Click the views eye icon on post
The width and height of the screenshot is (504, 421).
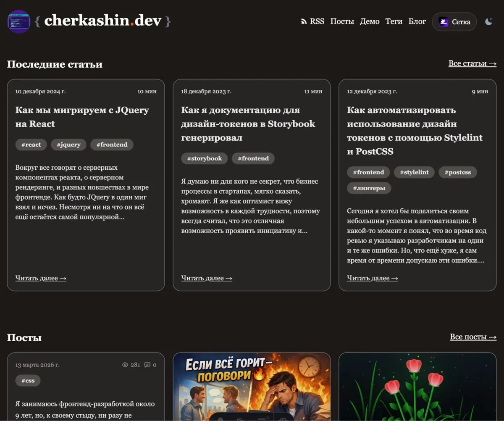(125, 365)
